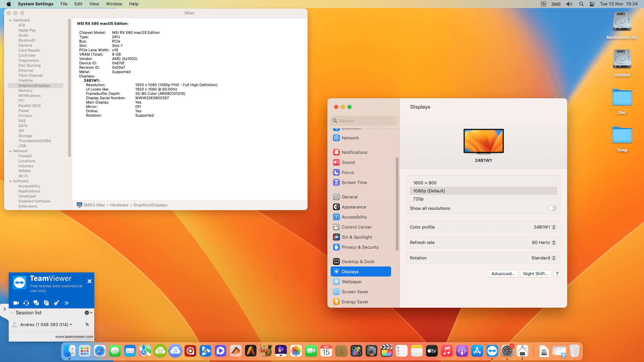Launch Final Cut Pro from the Dock
The image size is (644, 362).
[386, 351]
